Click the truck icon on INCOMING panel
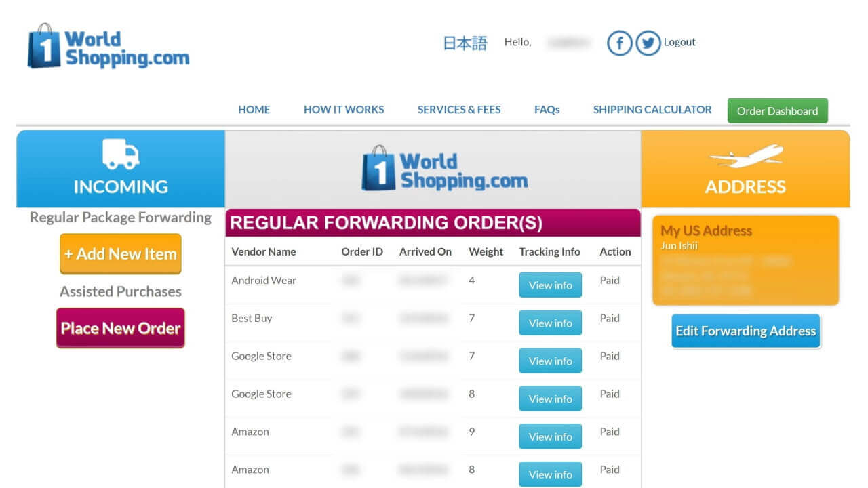The image size is (868, 488). pos(120,157)
